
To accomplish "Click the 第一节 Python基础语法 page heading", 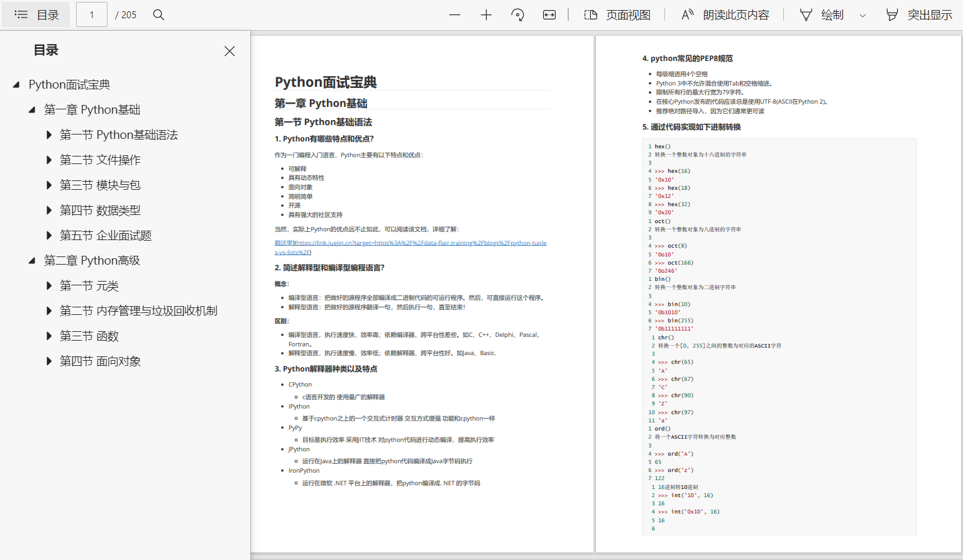I will coord(323,122).
